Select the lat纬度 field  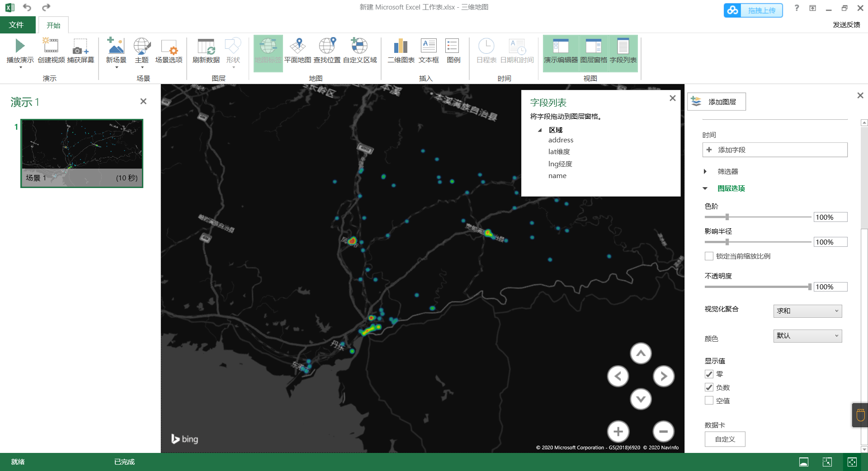pos(559,152)
